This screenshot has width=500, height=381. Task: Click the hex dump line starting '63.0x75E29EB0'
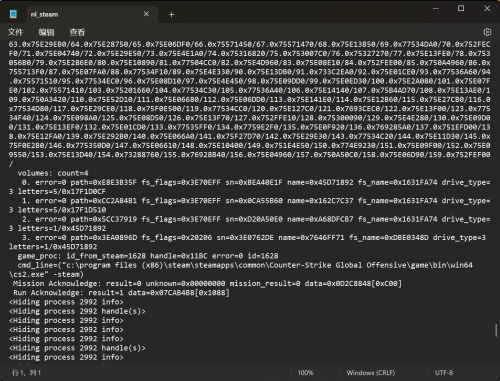pos(249,44)
